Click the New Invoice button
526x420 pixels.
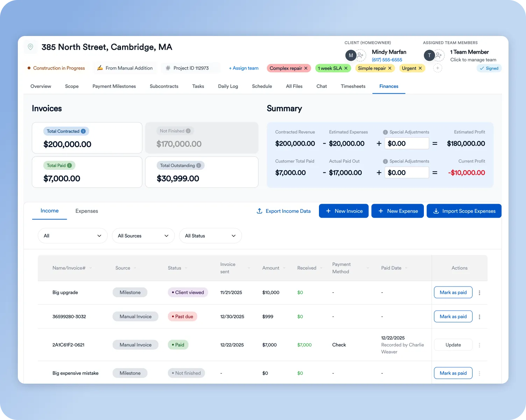(x=344, y=211)
